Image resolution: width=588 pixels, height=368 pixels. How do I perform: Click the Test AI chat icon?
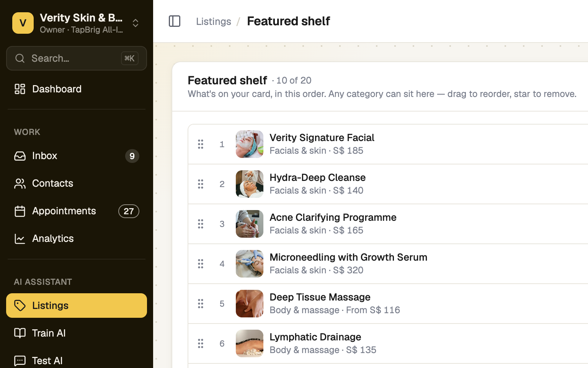pos(20,361)
